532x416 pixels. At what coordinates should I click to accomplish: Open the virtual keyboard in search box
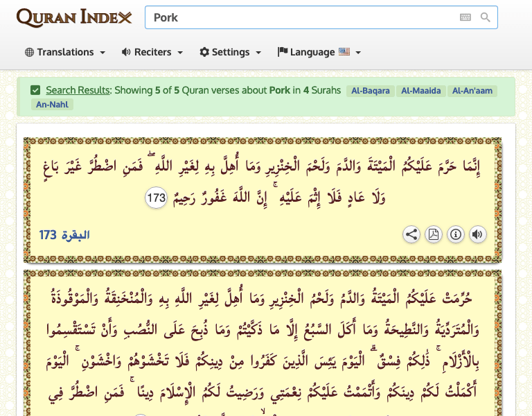pyautogui.click(x=465, y=17)
